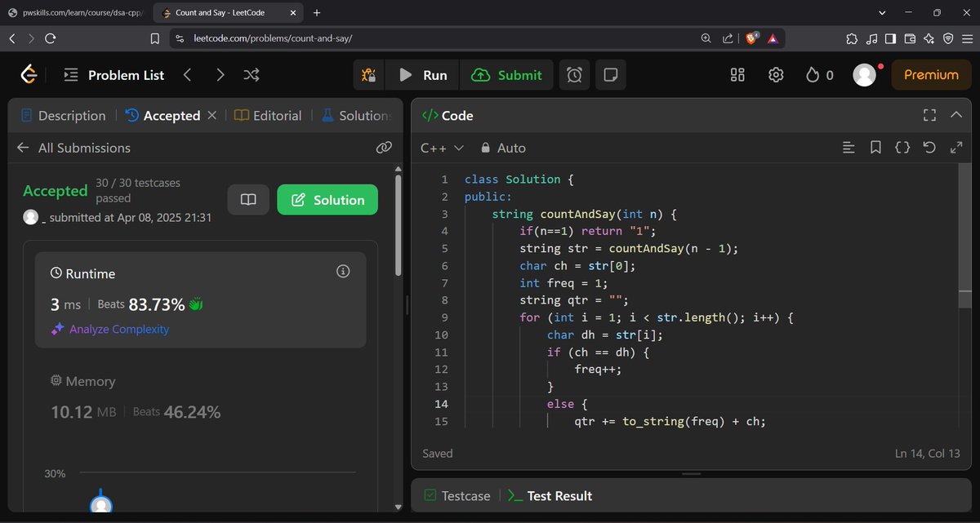Click the editor bookmark icon
The height and width of the screenshot is (523, 980).
point(875,148)
